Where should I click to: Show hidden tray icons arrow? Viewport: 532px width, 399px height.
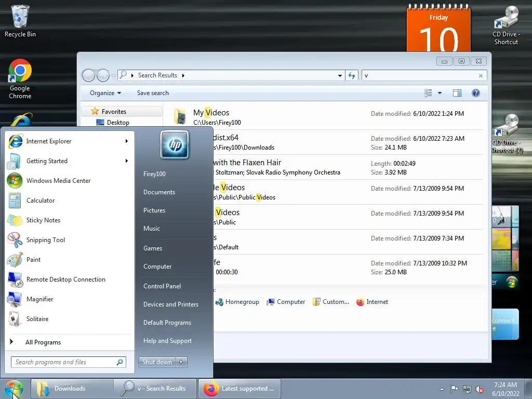[x=442, y=389]
